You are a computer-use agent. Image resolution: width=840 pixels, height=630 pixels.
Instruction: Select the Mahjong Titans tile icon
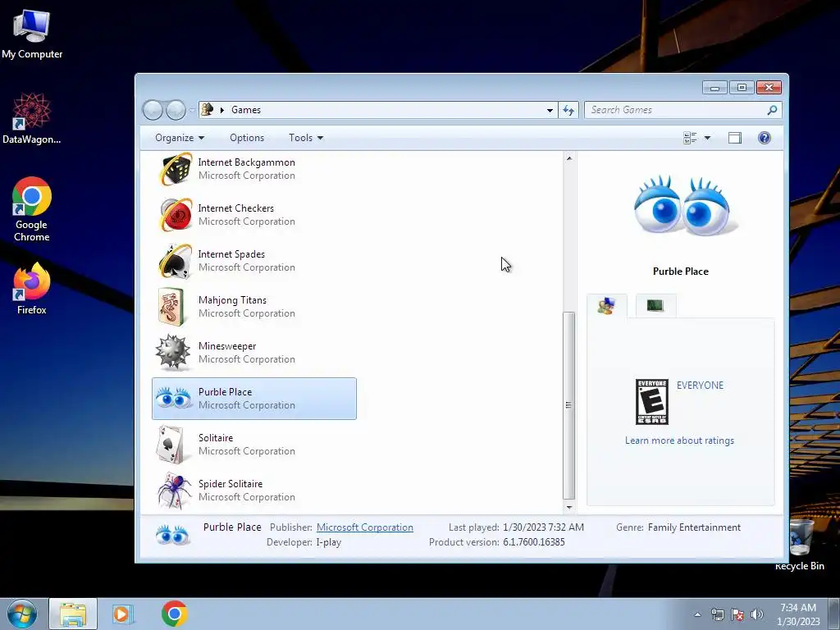172,307
